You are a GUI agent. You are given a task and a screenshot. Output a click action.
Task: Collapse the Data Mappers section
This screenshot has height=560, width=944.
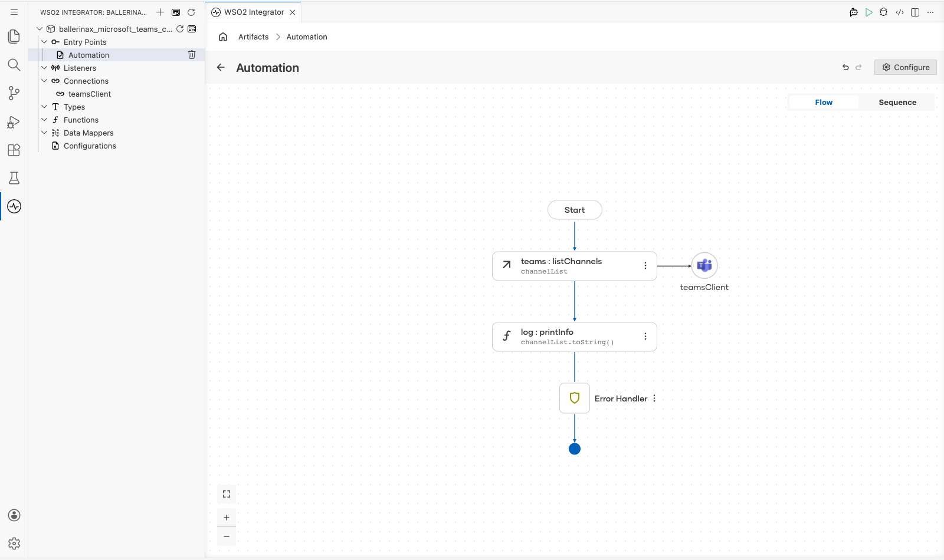point(44,133)
